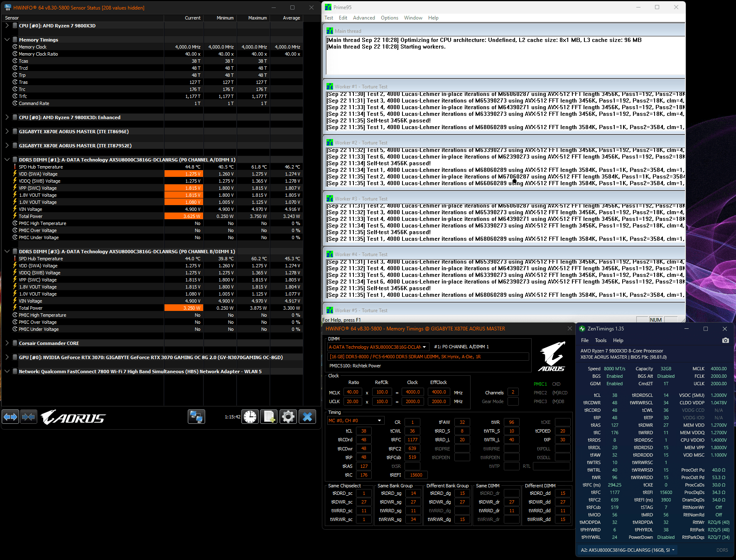Click the Current column header in HWiNFO
Screen dimensions: 736x560
click(x=184, y=18)
